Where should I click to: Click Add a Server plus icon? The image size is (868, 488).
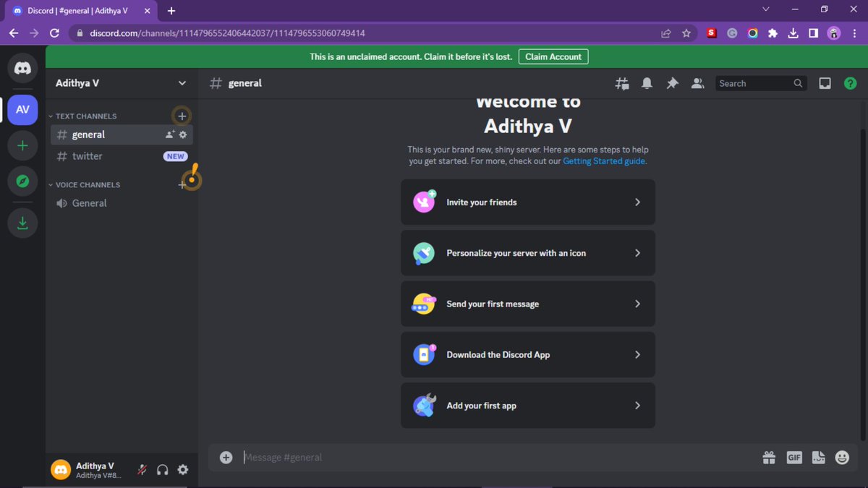22,145
